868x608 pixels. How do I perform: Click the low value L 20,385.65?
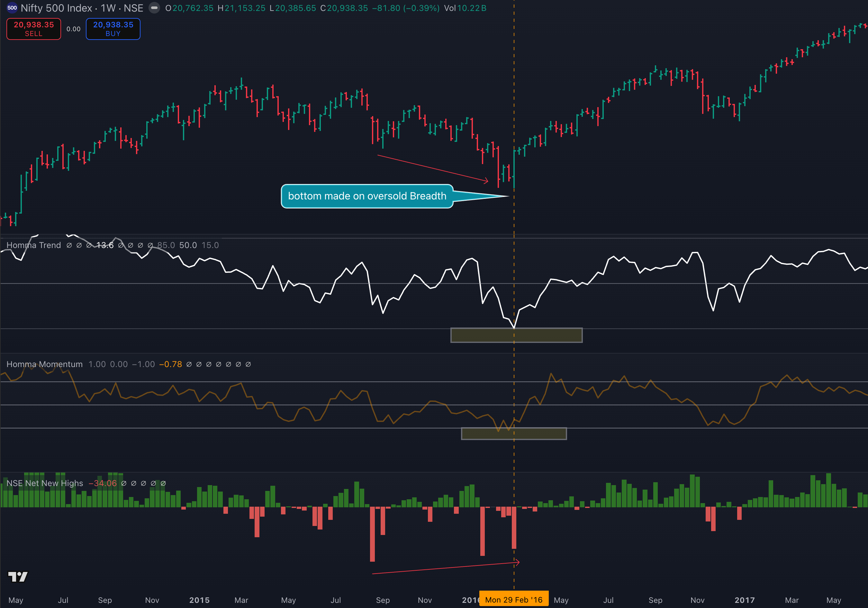click(x=293, y=8)
